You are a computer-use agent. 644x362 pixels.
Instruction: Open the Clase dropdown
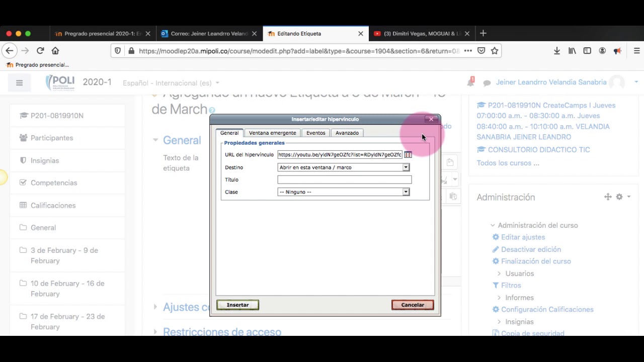point(344,192)
